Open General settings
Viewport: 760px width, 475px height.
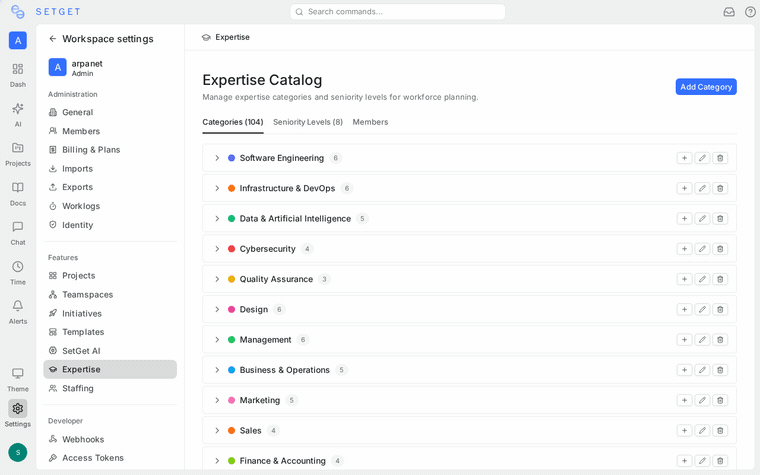(x=110, y=112)
